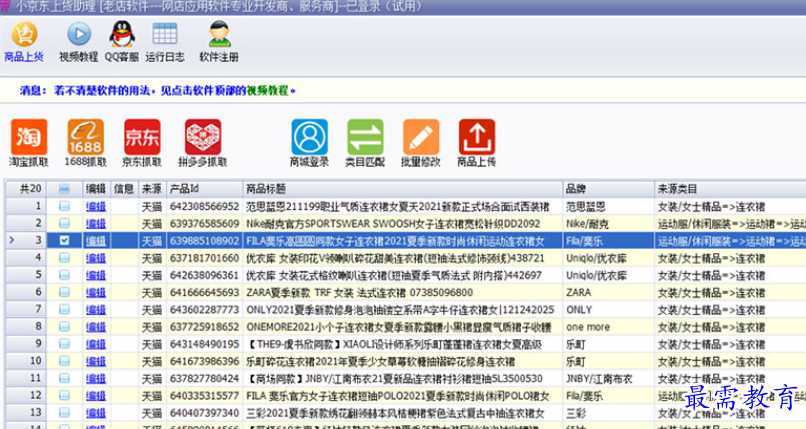The width and height of the screenshot is (806, 429).
Task: Click the 来源类目 column header
Action: point(730,189)
